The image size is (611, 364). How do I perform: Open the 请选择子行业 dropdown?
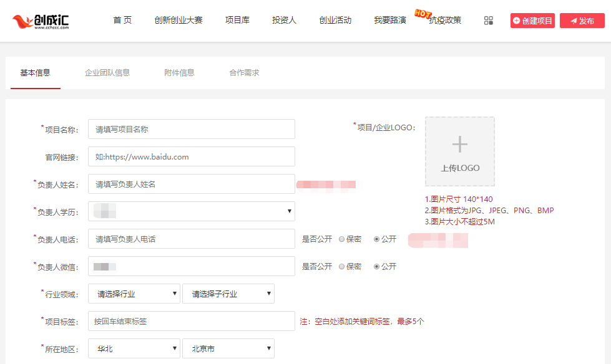pyautogui.click(x=228, y=294)
